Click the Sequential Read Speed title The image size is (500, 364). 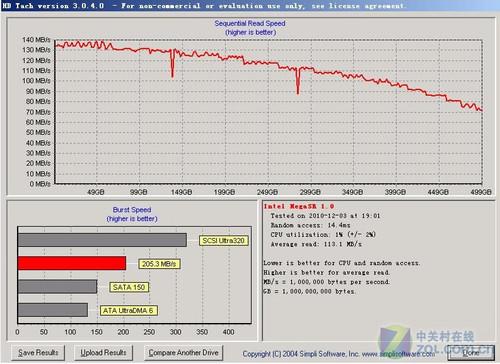[250, 23]
